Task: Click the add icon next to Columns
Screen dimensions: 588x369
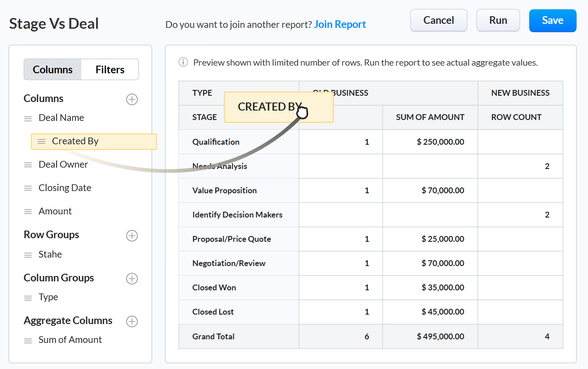Action: click(x=132, y=99)
